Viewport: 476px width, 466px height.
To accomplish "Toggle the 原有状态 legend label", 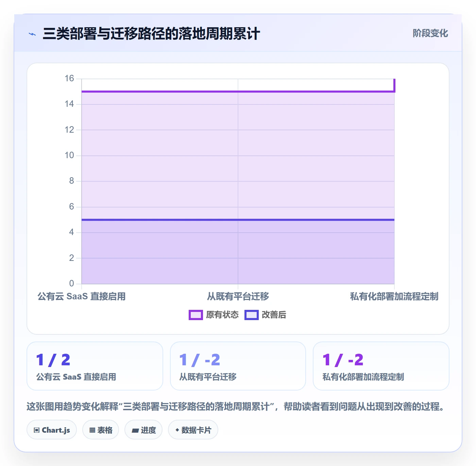I will coord(222,315).
